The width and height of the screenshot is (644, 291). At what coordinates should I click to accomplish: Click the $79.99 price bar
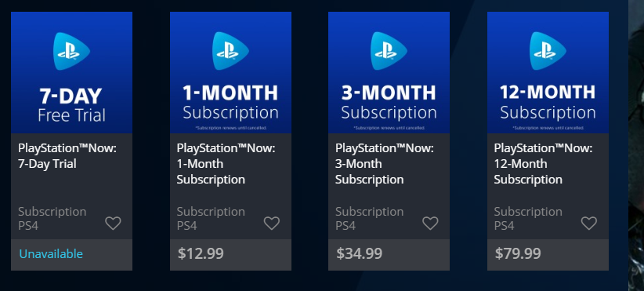click(548, 254)
